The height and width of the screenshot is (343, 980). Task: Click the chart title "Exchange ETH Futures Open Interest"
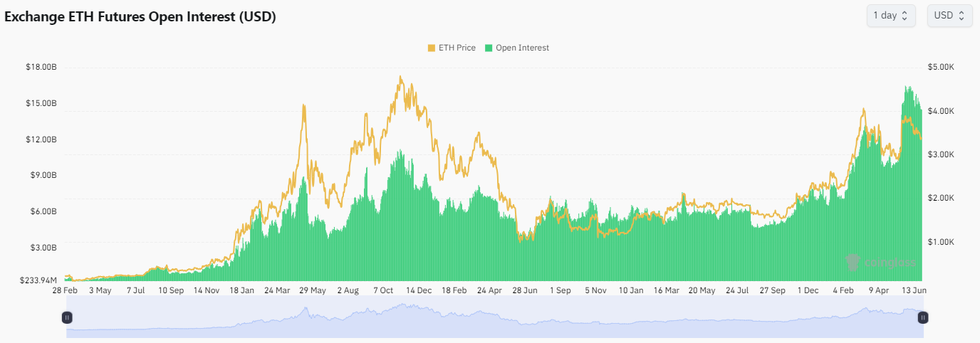tap(140, 16)
